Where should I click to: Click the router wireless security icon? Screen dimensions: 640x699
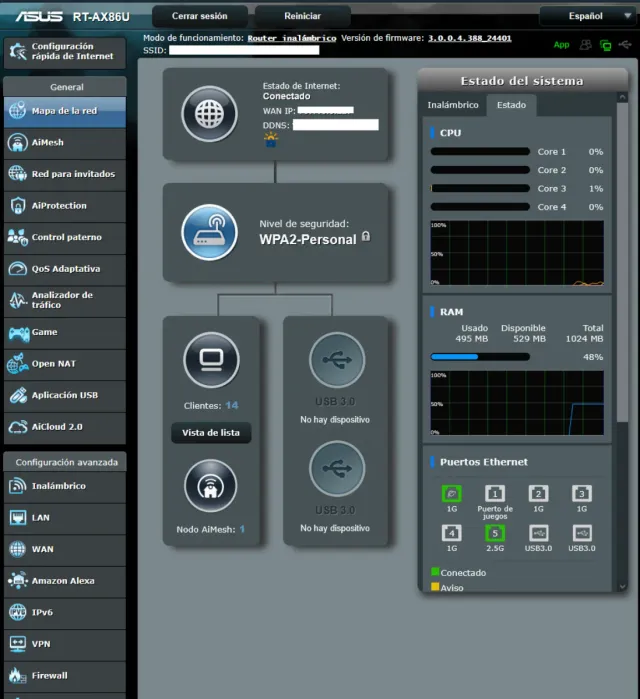click(x=209, y=232)
